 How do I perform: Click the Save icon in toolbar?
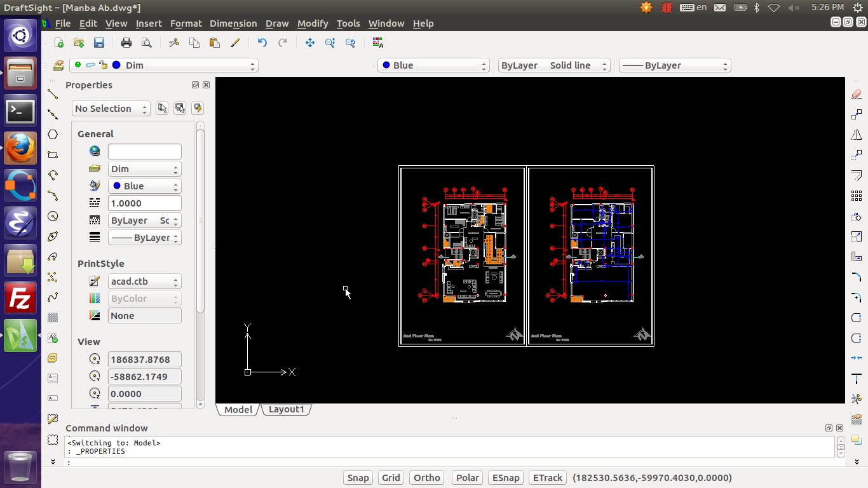pos(98,43)
